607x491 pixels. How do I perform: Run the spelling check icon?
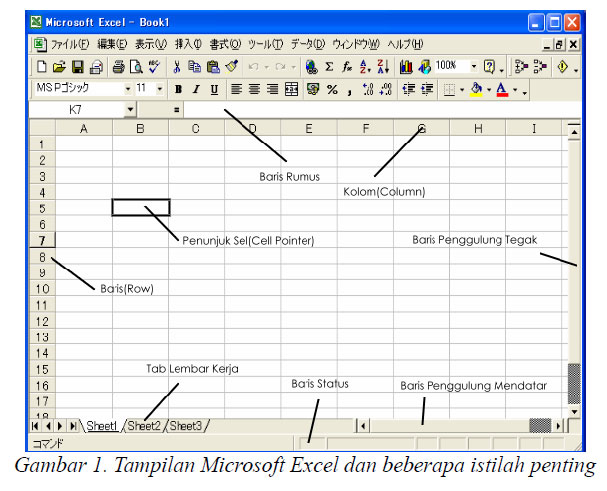click(154, 66)
